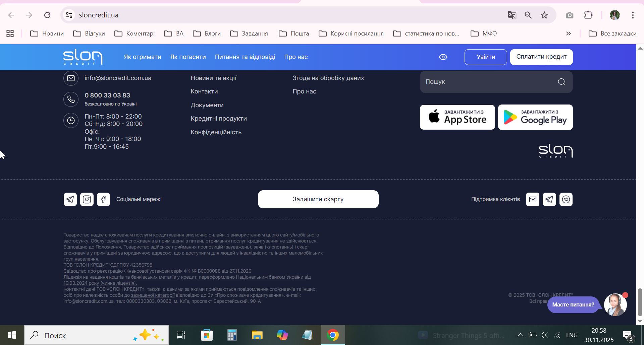
Task: Open Instagram social network icon
Action: (x=87, y=199)
